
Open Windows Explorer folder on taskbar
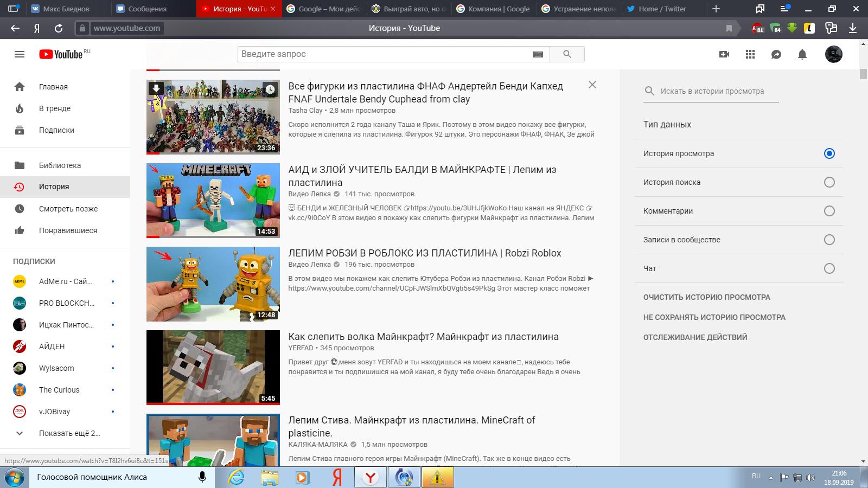pyautogui.click(x=269, y=477)
